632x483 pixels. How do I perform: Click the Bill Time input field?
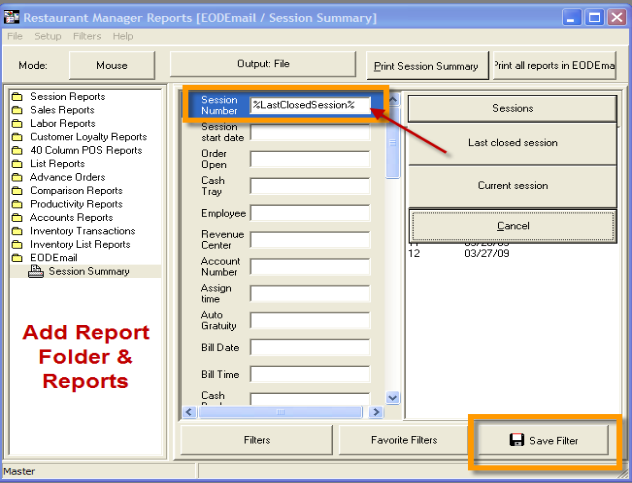[310, 374]
